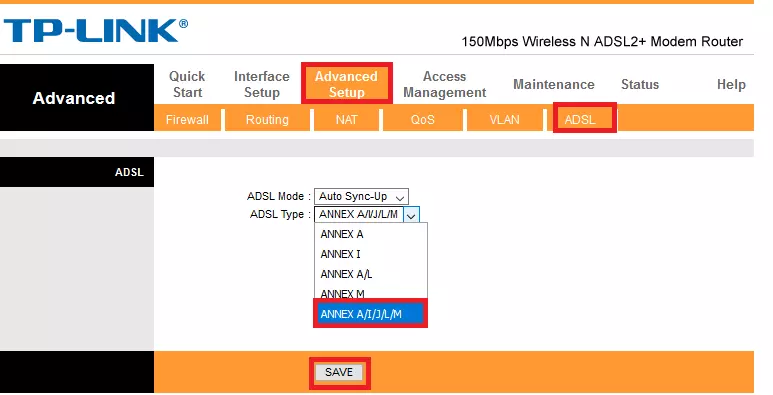773x395 pixels.
Task: Choose ANNEX A/L option
Action: [371, 274]
